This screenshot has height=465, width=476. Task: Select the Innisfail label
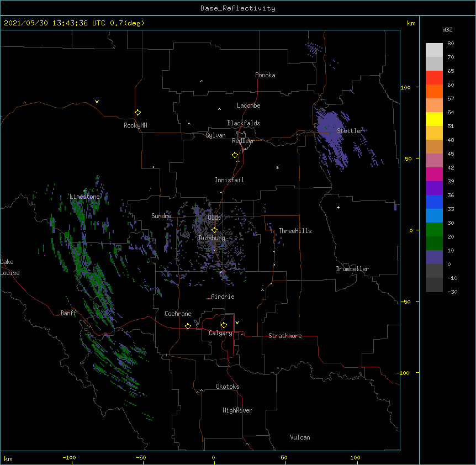tap(229, 180)
